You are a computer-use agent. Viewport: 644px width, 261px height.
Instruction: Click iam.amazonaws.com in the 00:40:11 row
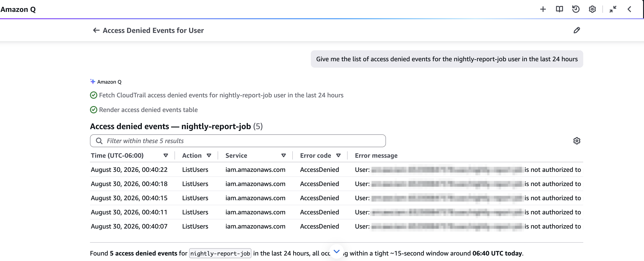(255, 212)
